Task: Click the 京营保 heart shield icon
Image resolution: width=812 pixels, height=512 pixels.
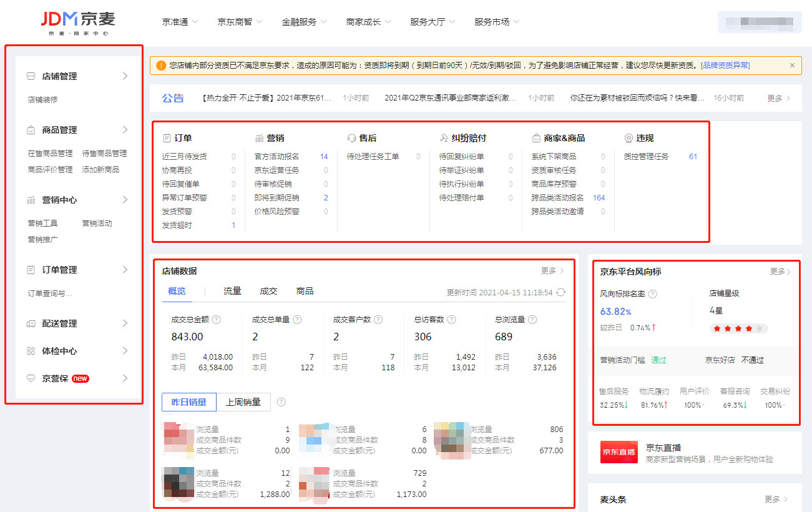Action: (x=31, y=378)
